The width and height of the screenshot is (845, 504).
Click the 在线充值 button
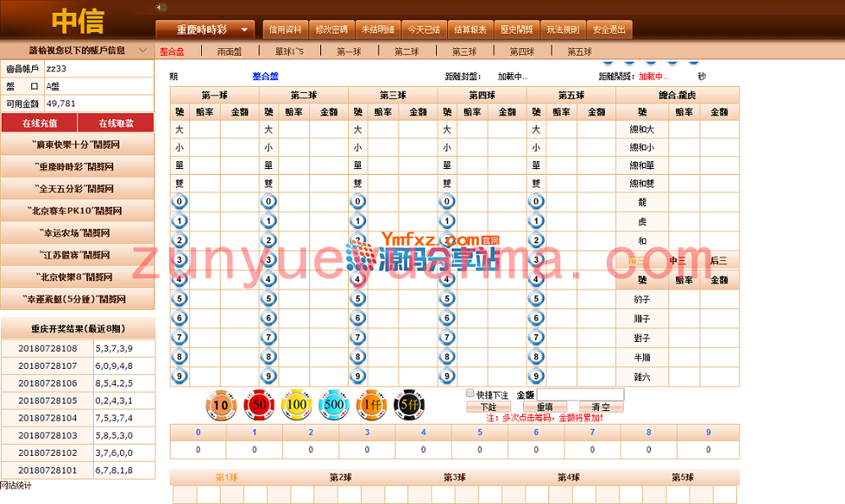click(x=40, y=122)
